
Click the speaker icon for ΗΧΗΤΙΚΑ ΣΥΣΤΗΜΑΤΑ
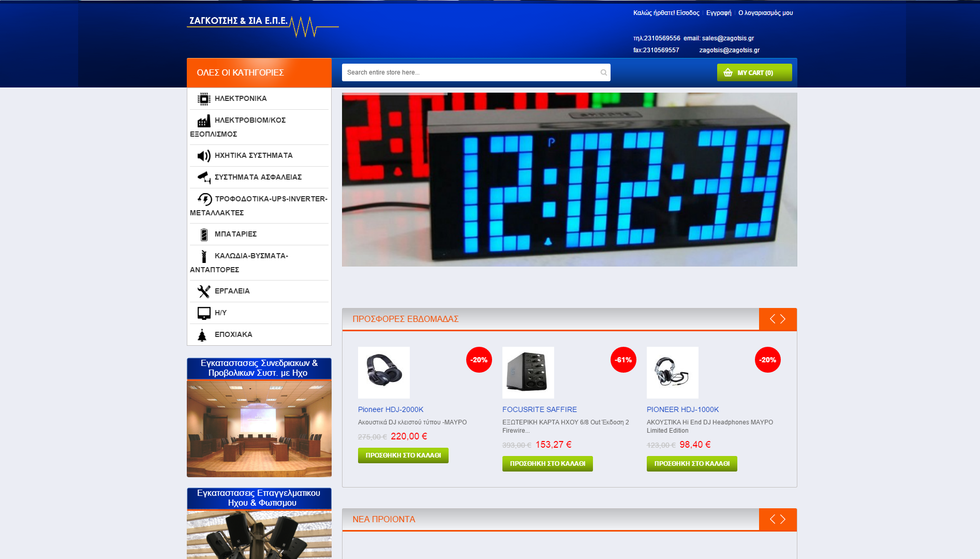coord(204,156)
